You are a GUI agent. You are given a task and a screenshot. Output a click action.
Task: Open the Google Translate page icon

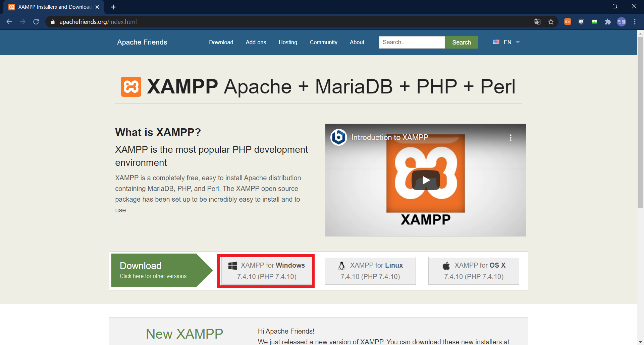coord(537,22)
